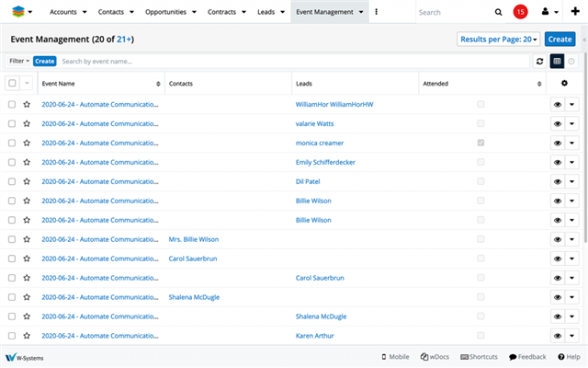Click the Search by event name field
This screenshot has width=588, height=368.
[x=294, y=62]
